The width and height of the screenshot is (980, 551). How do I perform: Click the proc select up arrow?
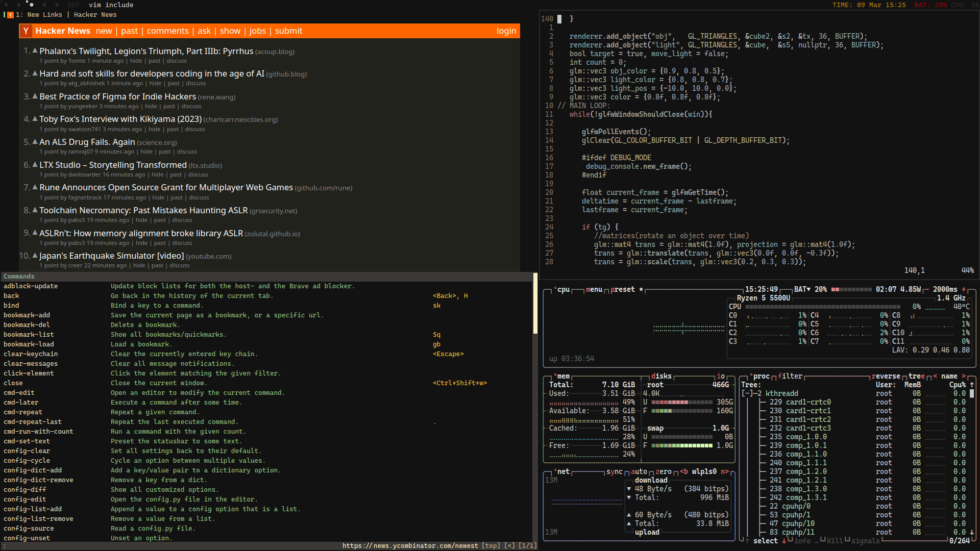click(x=747, y=541)
